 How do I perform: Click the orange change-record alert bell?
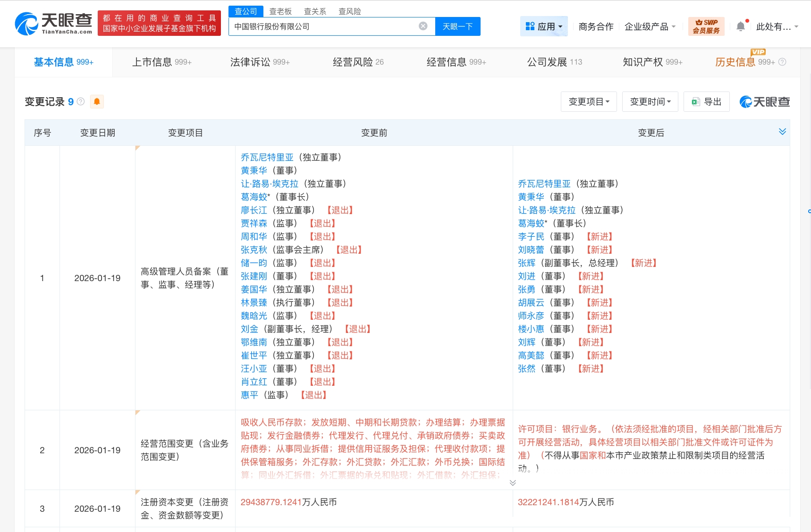coord(97,101)
